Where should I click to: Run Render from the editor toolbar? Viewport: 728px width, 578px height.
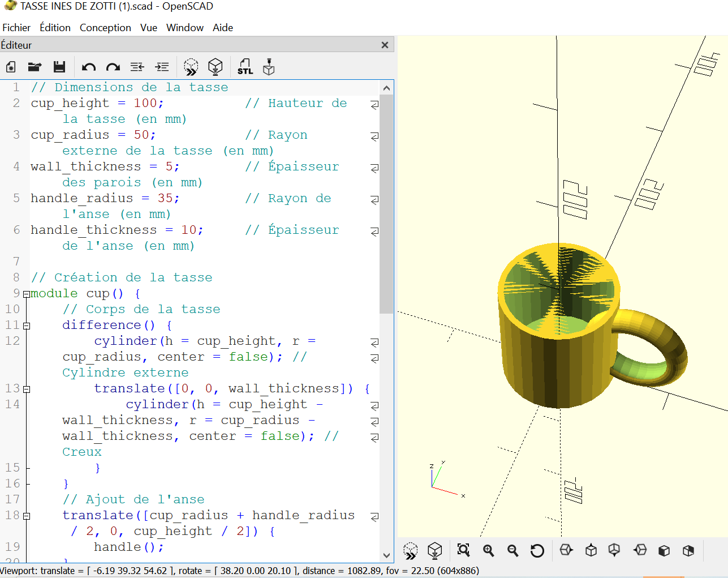coord(216,67)
